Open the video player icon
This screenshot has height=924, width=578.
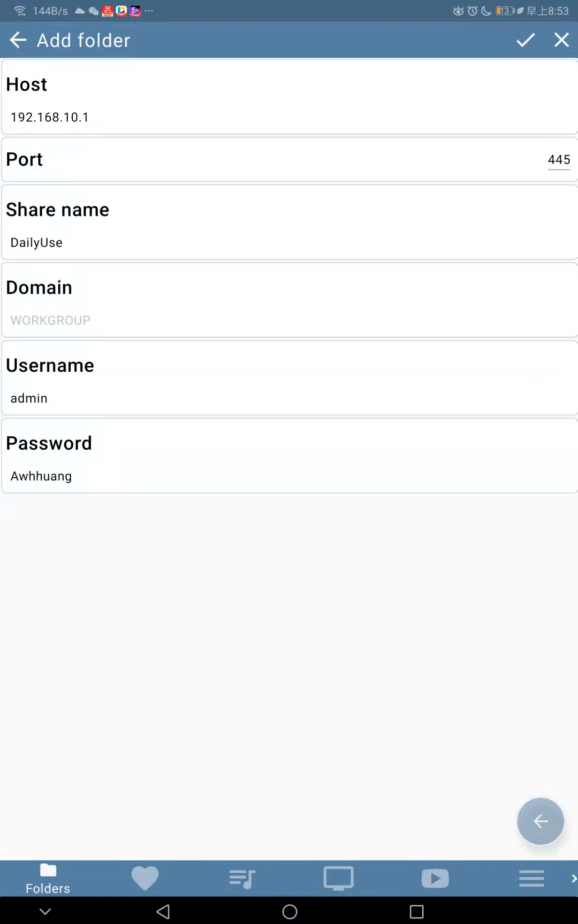tap(435, 878)
